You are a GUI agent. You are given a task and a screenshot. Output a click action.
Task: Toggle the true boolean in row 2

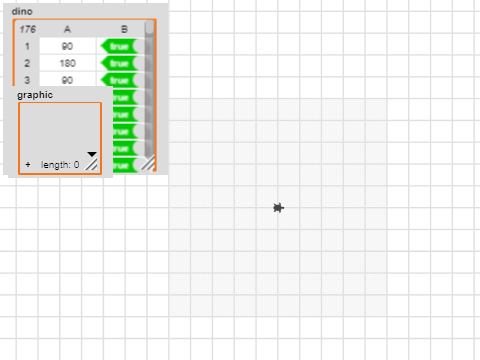click(x=120, y=63)
